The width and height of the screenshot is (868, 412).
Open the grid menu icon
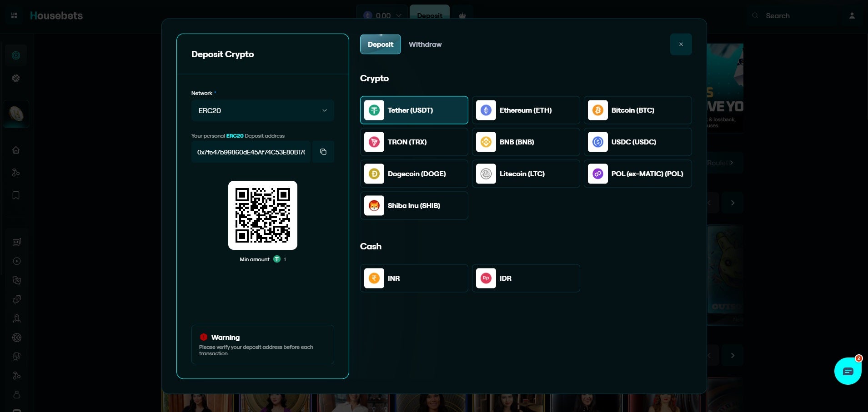coord(14,15)
